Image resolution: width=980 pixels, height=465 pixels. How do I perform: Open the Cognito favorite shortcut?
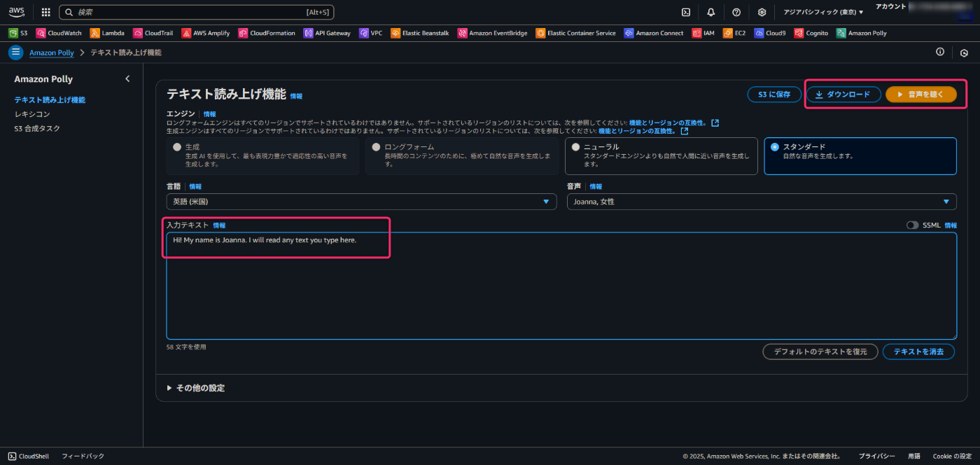click(x=811, y=33)
